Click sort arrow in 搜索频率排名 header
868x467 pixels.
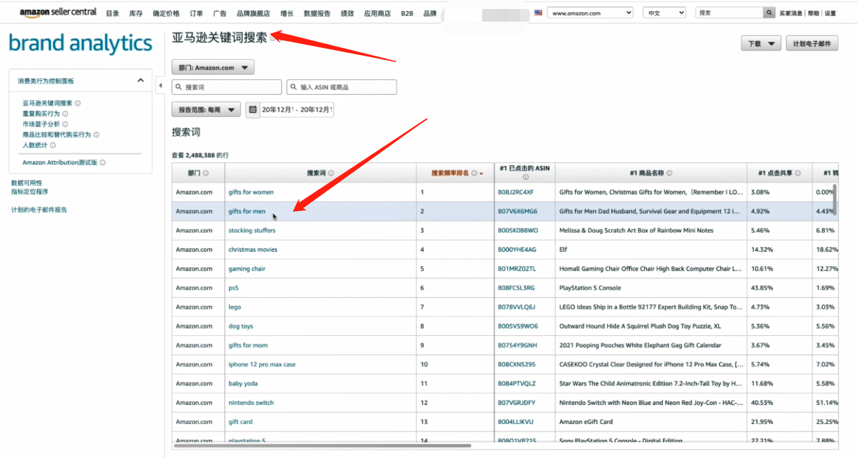(x=481, y=174)
